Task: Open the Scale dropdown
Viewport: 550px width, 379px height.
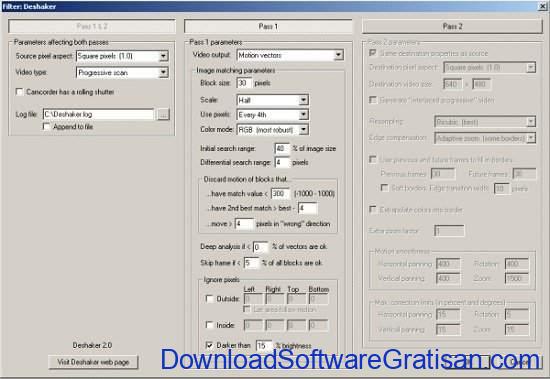Action: point(273,100)
